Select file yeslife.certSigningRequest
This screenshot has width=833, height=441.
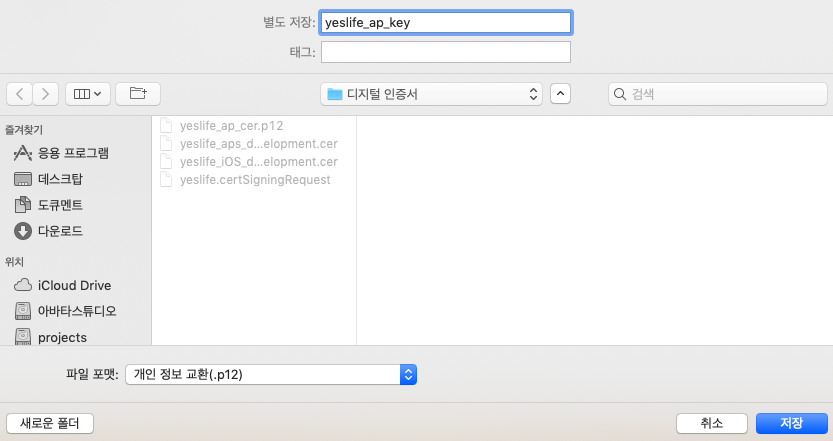coord(254,180)
